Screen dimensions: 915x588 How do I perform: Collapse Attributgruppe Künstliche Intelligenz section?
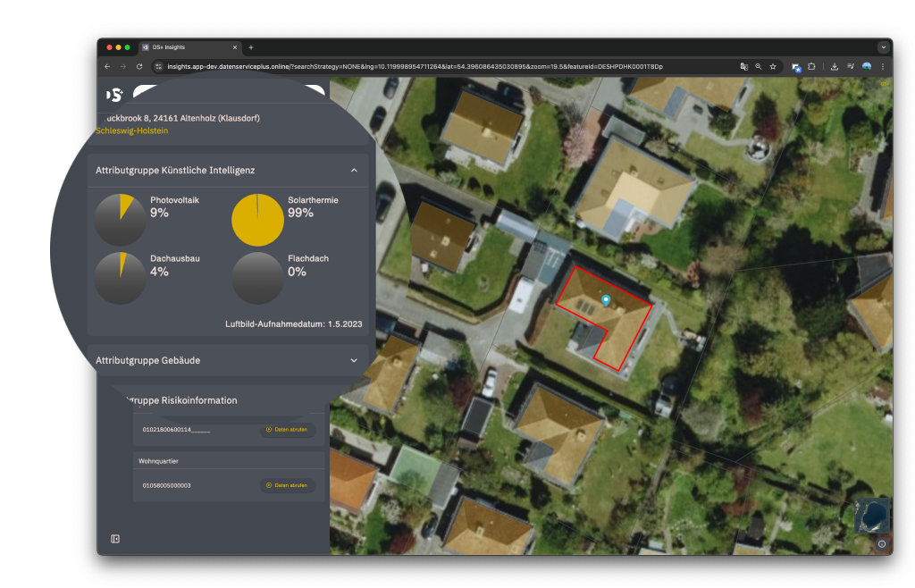tap(354, 170)
